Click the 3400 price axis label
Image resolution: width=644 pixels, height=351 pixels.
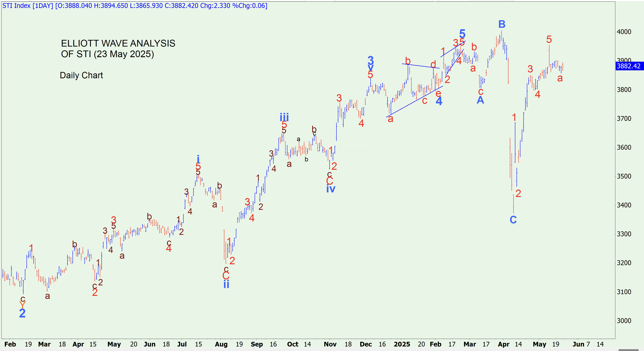(624, 205)
